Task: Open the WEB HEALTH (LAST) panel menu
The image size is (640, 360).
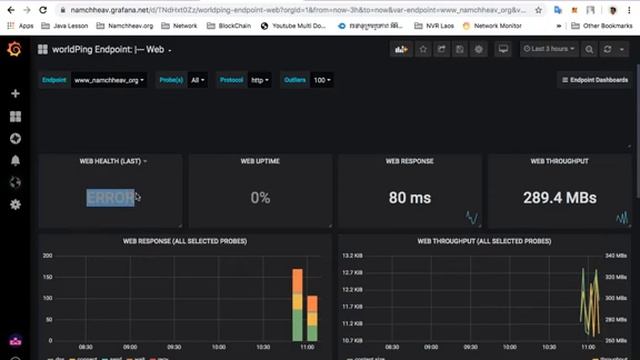Action: pos(113,161)
